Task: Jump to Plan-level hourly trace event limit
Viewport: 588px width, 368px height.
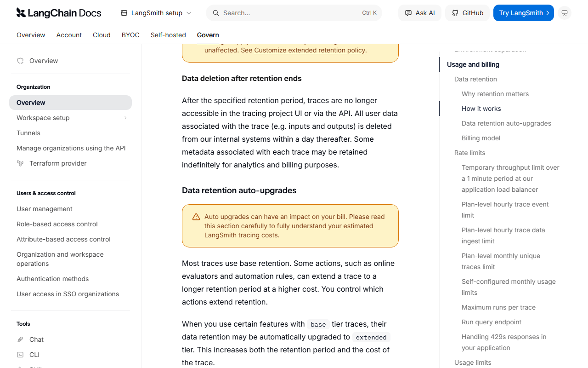Action: [505, 210]
